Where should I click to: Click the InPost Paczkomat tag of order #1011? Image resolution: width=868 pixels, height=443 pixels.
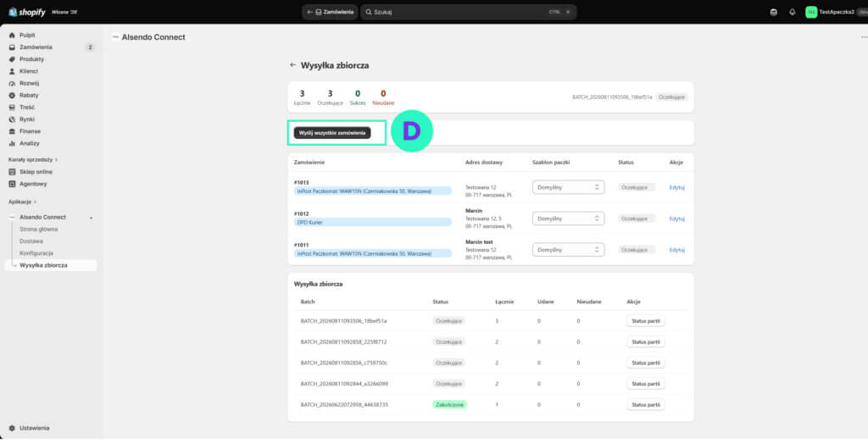tap(373, 254)
